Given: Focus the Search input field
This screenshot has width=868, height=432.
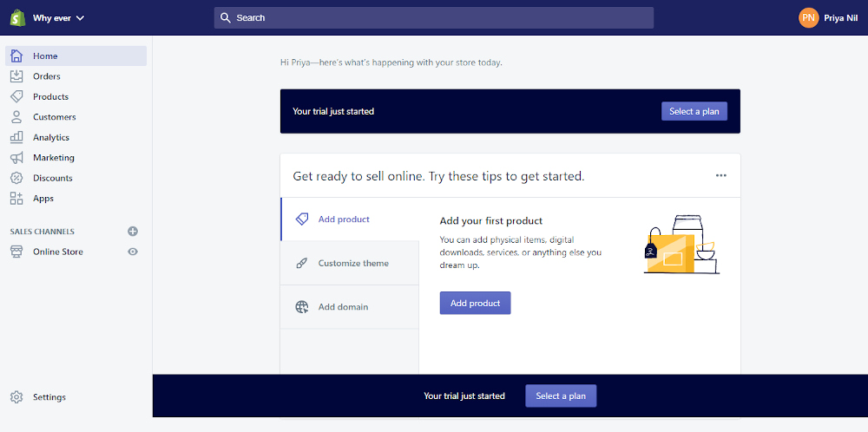Looking at the screenshot, I should point(434,17).
